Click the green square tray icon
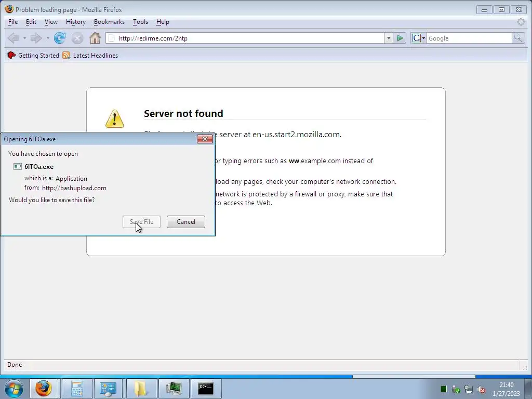532x399 pixels. pyautogui.click(x=444, y=389)
